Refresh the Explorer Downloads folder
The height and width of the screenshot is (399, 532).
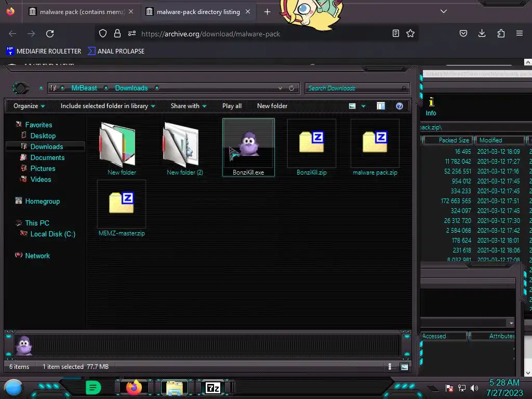pyautogui.click(x=291, y=88)
